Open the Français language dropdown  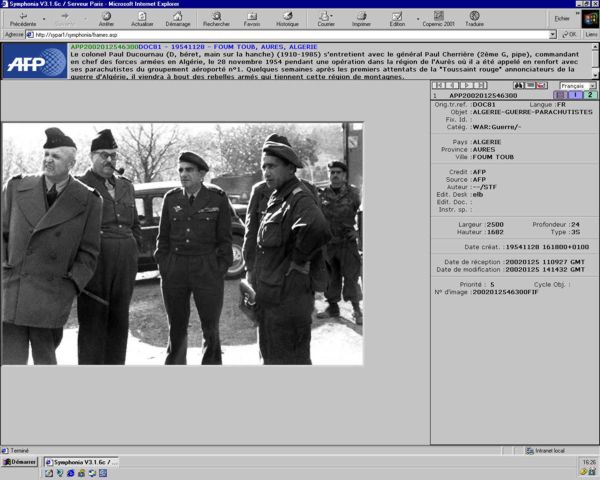576,86
